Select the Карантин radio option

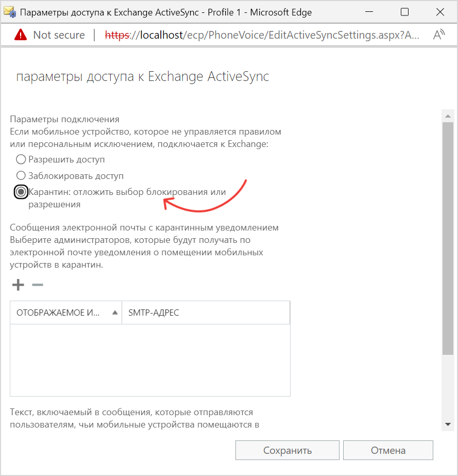coord(21,192)
